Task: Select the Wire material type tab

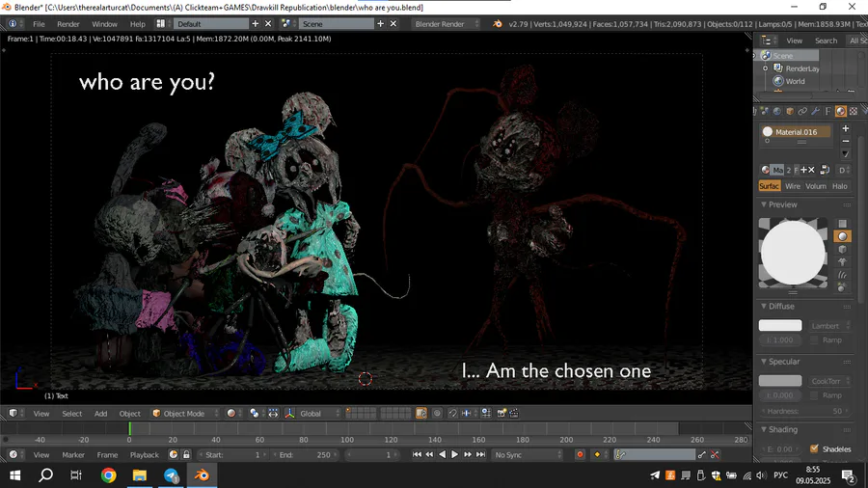Action: coord(792,186)
